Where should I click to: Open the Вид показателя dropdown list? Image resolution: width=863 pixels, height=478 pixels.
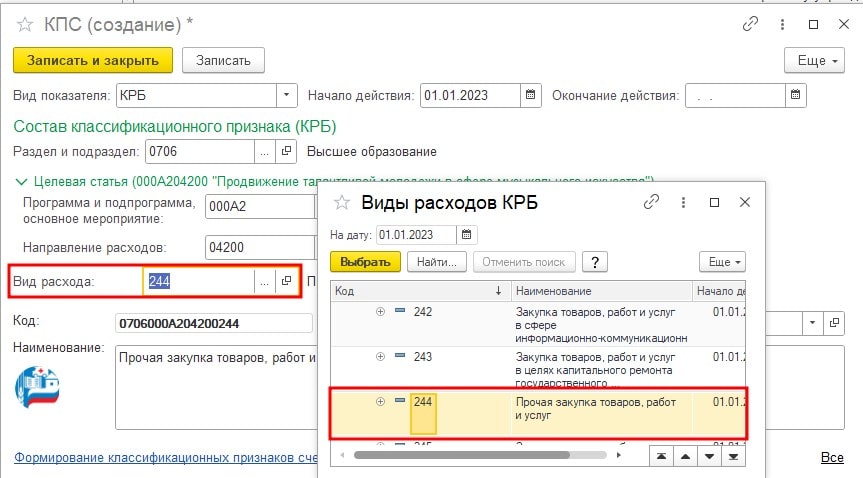coord(286,96)
